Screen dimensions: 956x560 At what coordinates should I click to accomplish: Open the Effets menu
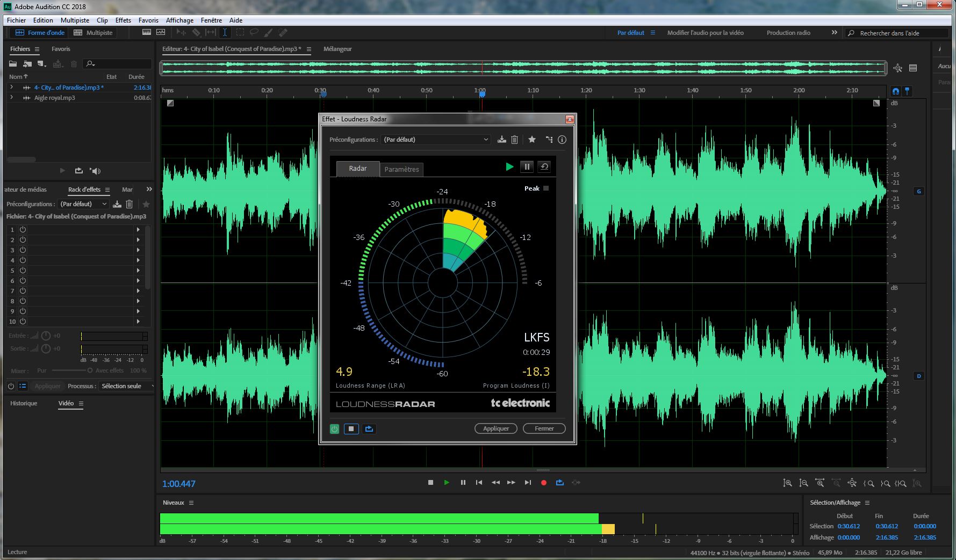coord(123,20)
